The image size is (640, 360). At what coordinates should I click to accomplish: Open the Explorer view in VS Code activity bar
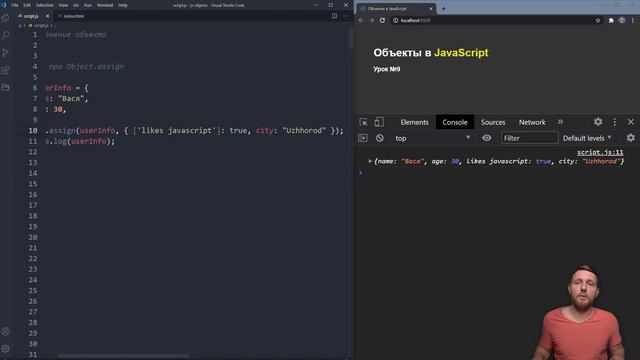(x=5, y=18)
